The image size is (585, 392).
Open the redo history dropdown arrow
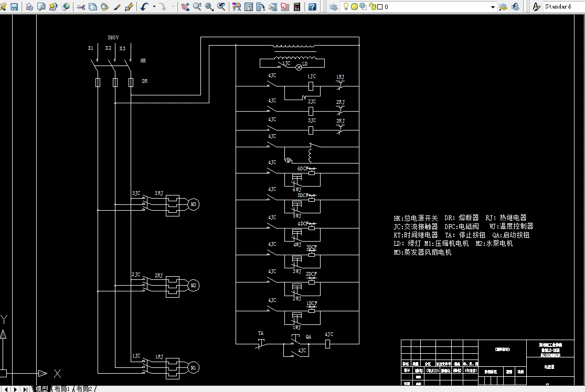(x=173, y=7)
